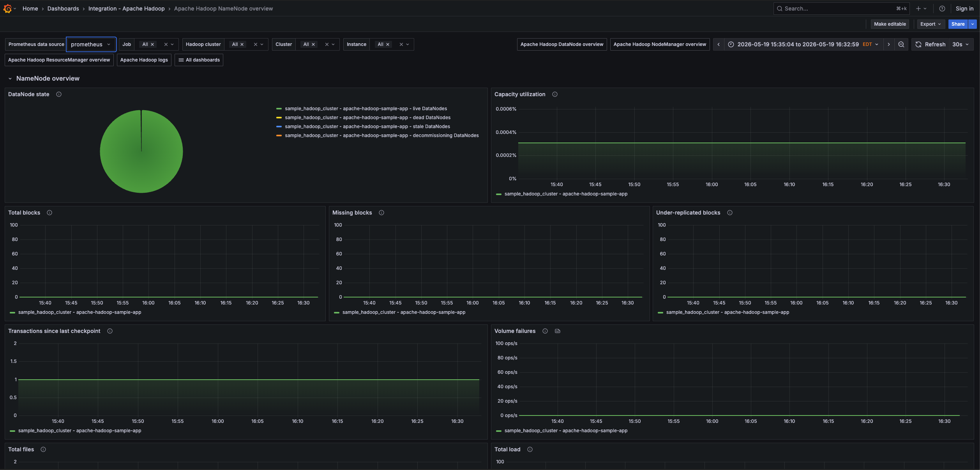Viewport: 980px width, 470px height.
Task: Click the zoom out time range icon
Action: tap(901, 44)
